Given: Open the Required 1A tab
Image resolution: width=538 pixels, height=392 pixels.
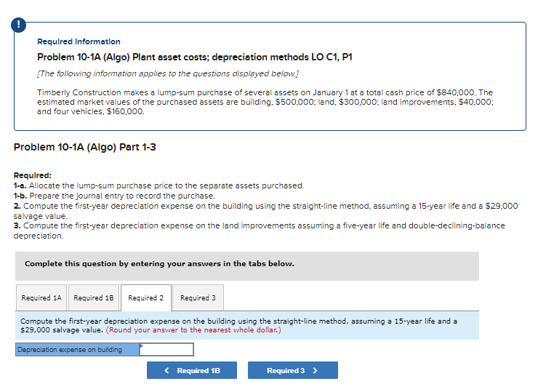Looking at the screenshot, I should (41, 297).
